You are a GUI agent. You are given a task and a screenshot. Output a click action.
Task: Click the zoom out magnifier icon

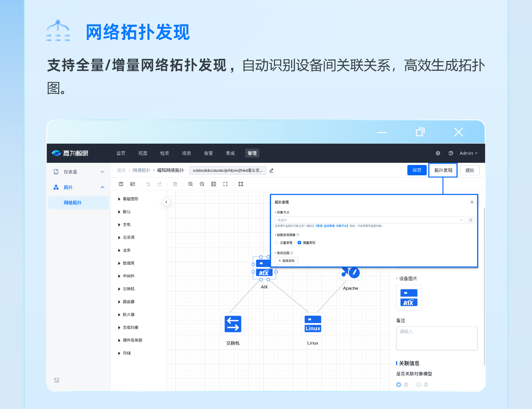click(x=202, y=184)
